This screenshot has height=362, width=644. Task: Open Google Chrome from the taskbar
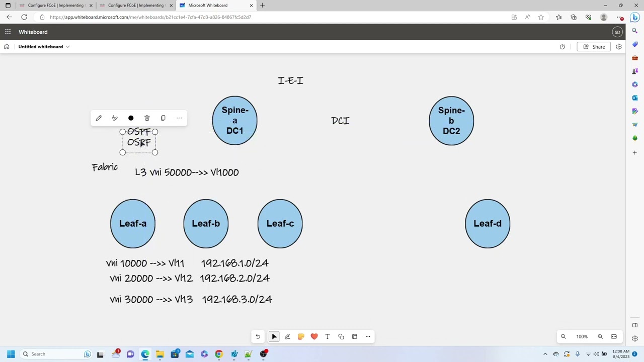tap(219, 354)
